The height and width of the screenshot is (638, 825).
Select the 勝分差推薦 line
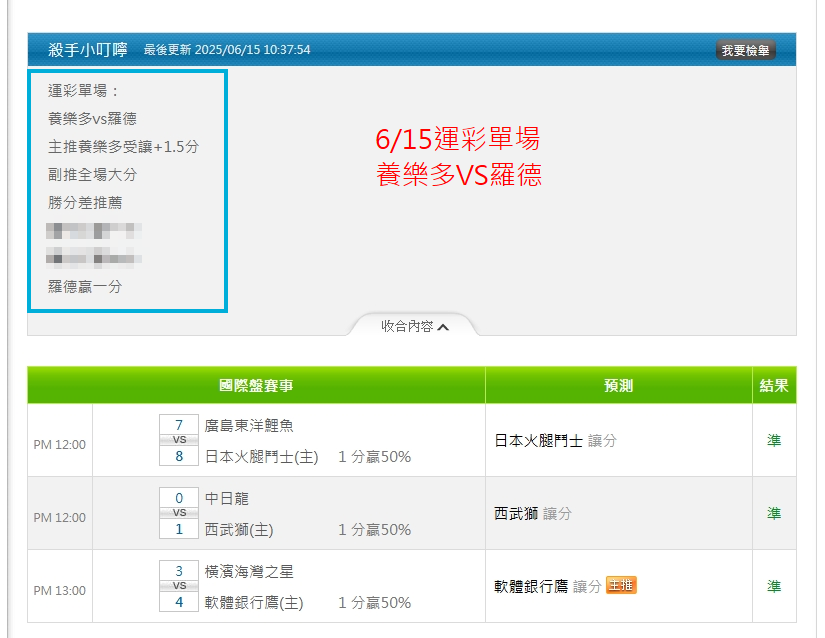(x=85, y=202)
